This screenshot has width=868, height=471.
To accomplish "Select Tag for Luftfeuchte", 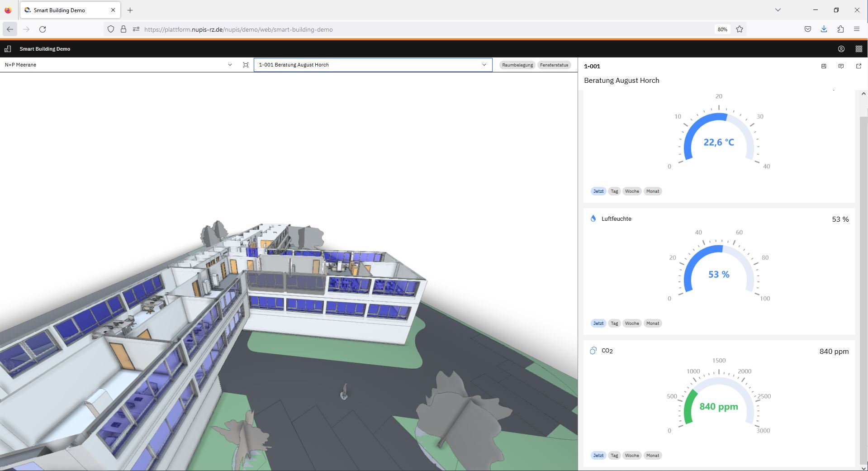I will [x=614, y=323].
